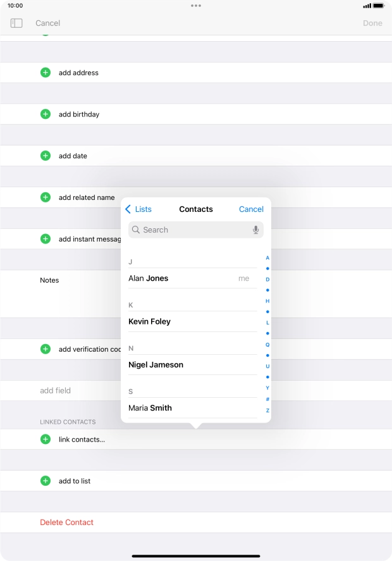This screenshot has height=561, width=392.
Task: Tap Cancel in the top bar
Action: pyautogui.click(x=47, y=23)
